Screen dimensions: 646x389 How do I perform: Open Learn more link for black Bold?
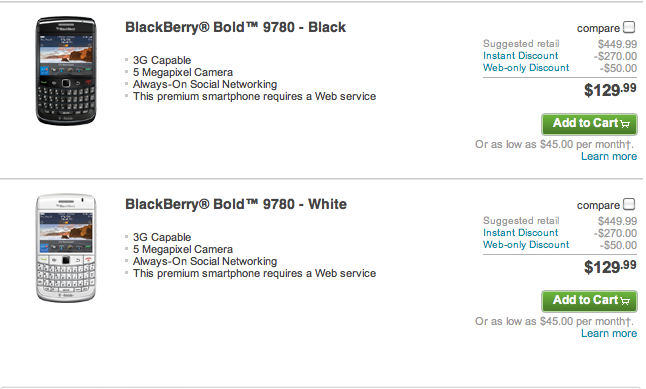pyautogui.click(x=609, y=157)
